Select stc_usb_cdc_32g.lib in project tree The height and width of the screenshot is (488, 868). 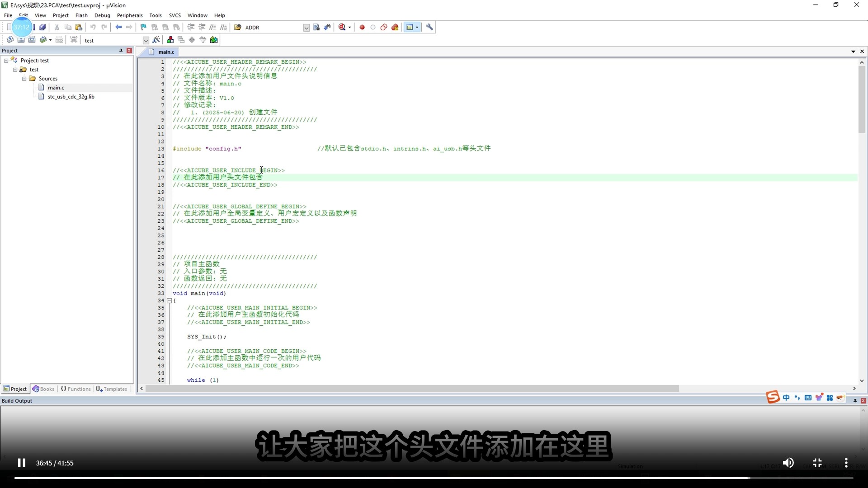[71, 97]
